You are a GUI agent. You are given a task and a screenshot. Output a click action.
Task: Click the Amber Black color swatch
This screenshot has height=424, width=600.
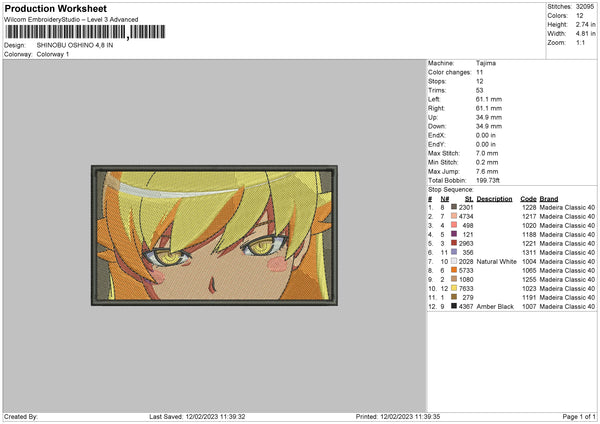(x=454, y=306)
